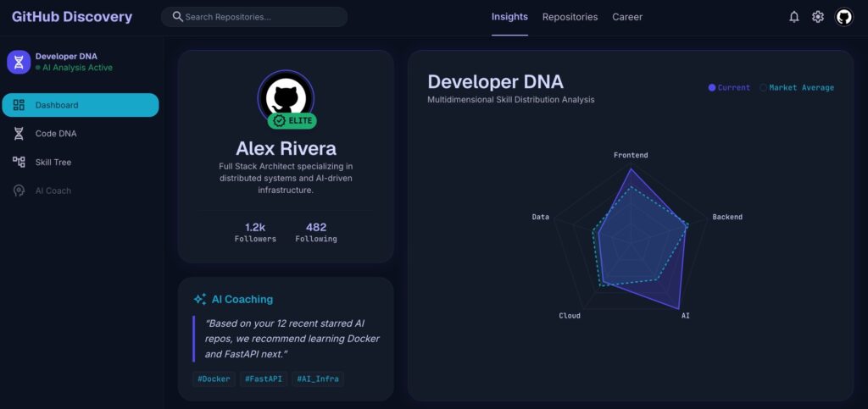Image resolution: width=868 pixels, height=409 pixels.
Task: Click the Frontend axis label on radar
Action: [x=631, y=155]
